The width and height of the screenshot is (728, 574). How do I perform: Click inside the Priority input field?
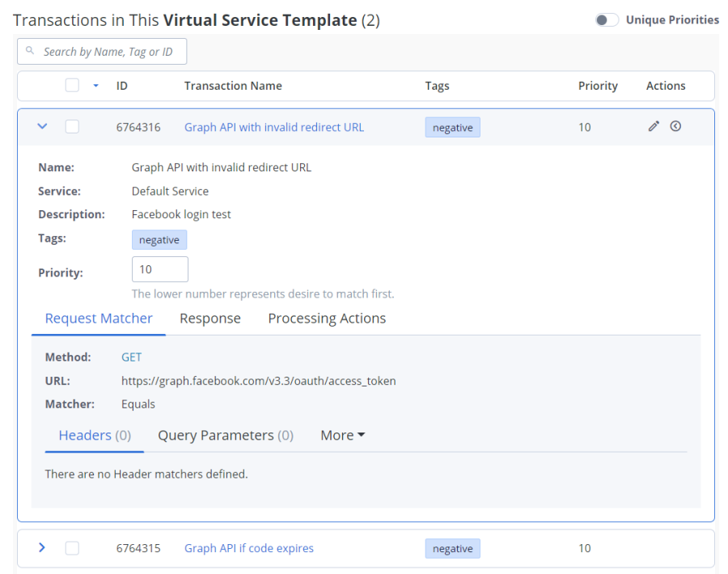159,269
